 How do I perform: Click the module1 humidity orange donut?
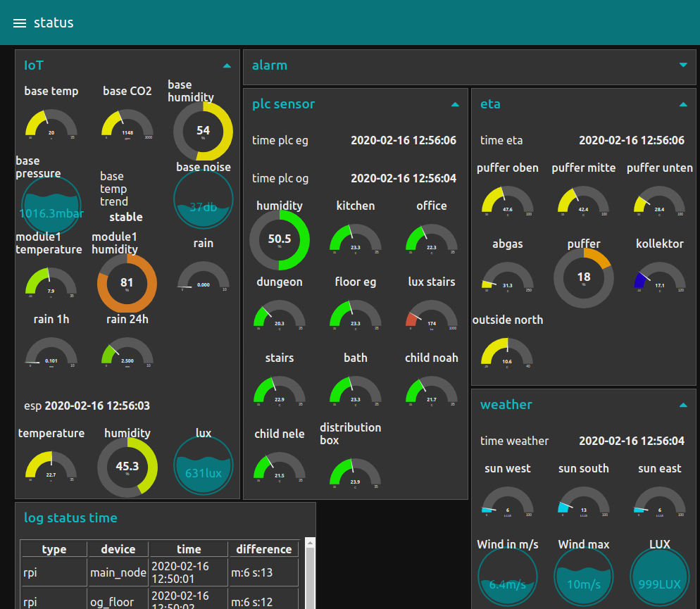point(127,283)
